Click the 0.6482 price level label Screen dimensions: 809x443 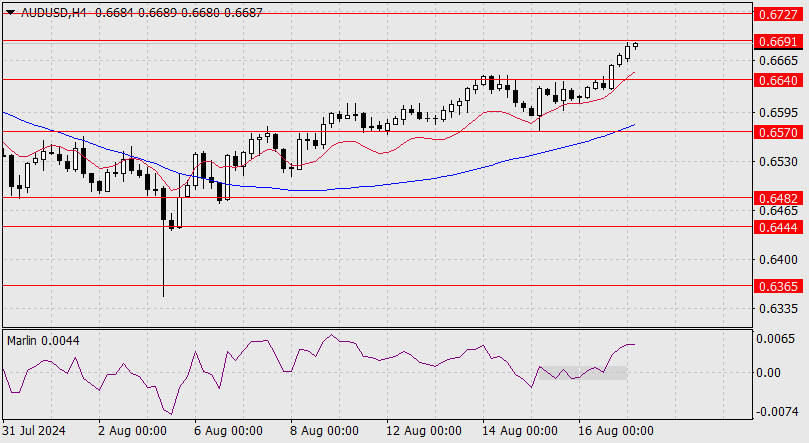[779, 199]
